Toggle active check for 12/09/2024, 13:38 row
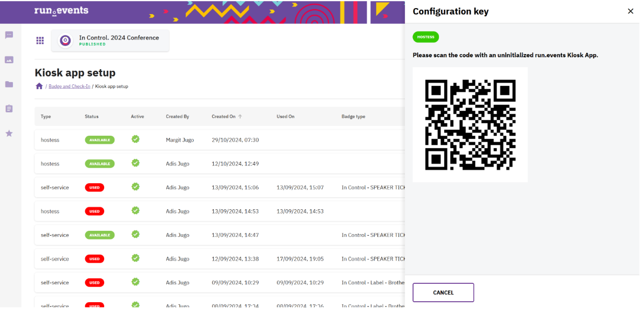This screenshot has width=644, height=333. pos(135,258)
